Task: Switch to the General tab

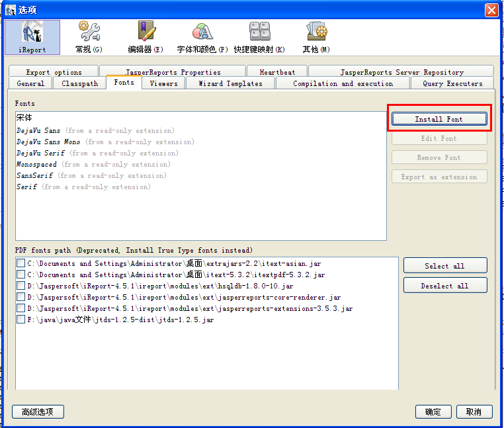Action: [x=30, y=83]
